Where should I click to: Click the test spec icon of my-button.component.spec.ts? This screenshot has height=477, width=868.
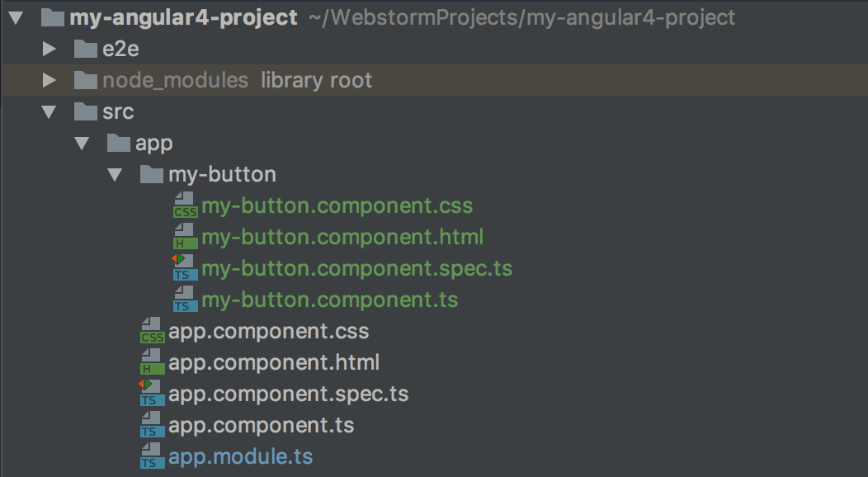click(x=185, y=268)
